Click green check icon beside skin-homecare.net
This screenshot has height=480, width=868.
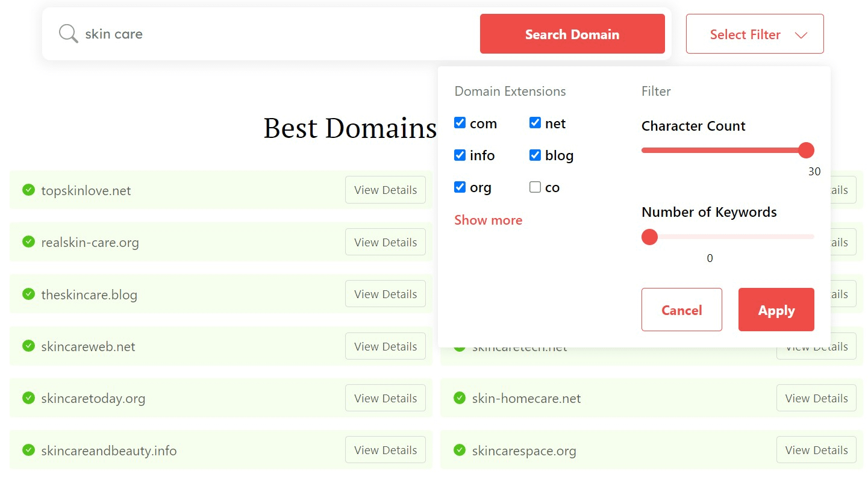point(460,398)
